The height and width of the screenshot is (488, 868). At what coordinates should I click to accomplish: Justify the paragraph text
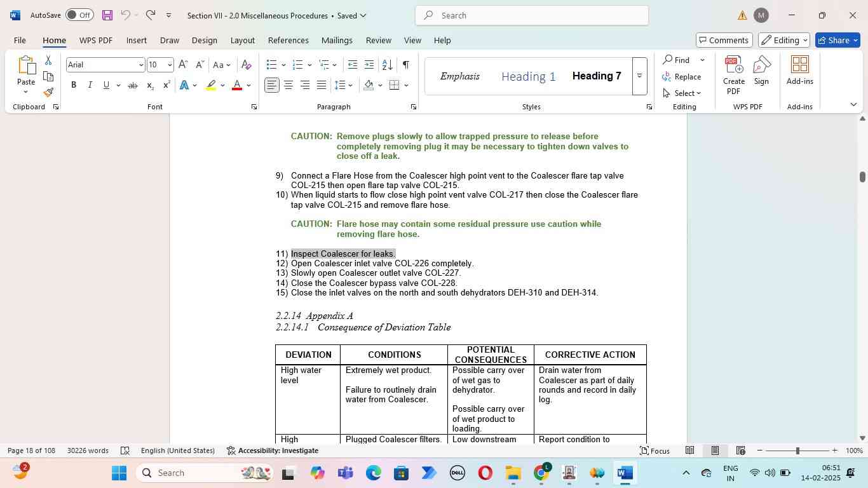click(x=322, y=85)
